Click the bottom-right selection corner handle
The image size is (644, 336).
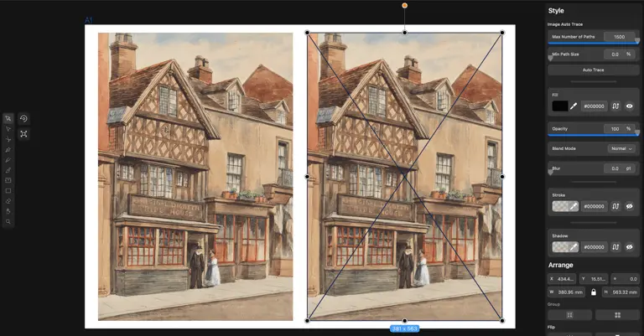502,320
